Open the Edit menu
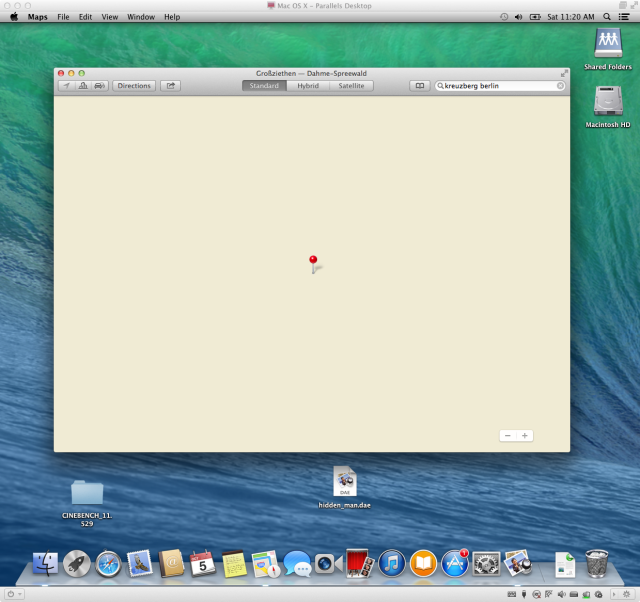Image resolution: width=640 pixels, height=602 pixels. coord(85,17)
